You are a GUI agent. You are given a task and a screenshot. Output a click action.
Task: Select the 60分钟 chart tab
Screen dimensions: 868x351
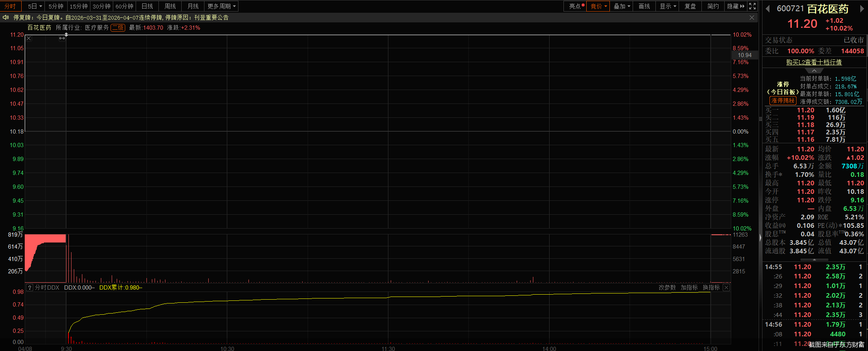point(124,6)
